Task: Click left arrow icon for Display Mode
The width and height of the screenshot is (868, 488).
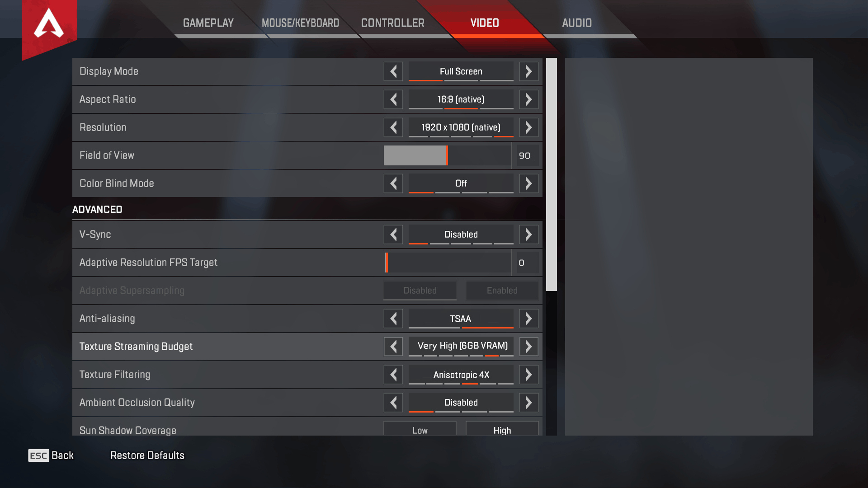Action: point(393,71)
